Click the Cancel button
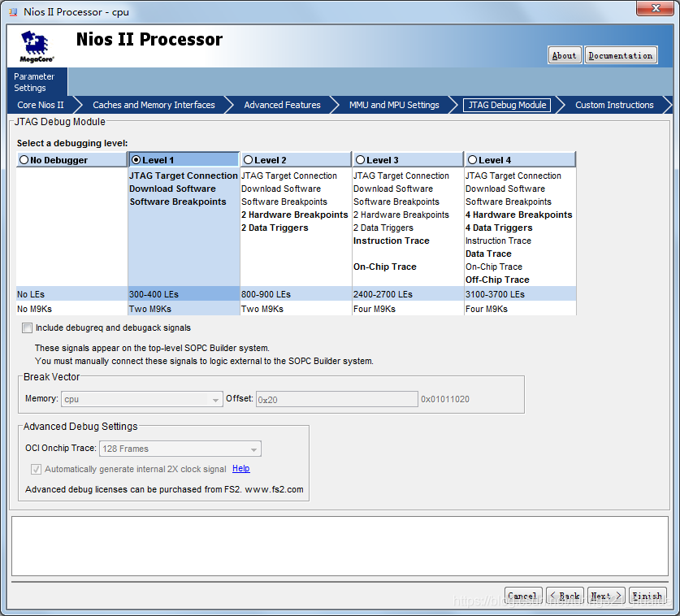The height and width of the screenshot is (616, 680). tap(523, 596)
